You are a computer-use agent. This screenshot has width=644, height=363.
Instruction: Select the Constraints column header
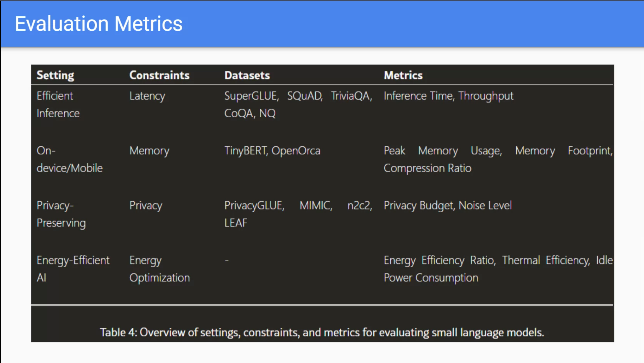click(160, 75)
